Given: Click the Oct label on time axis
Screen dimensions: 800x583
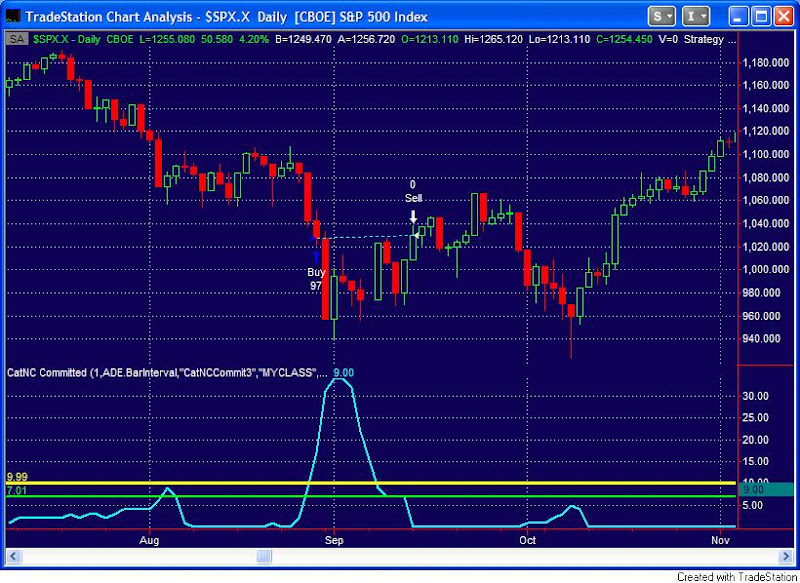Looking at the screenshot, I should click(x=527, y=540).
